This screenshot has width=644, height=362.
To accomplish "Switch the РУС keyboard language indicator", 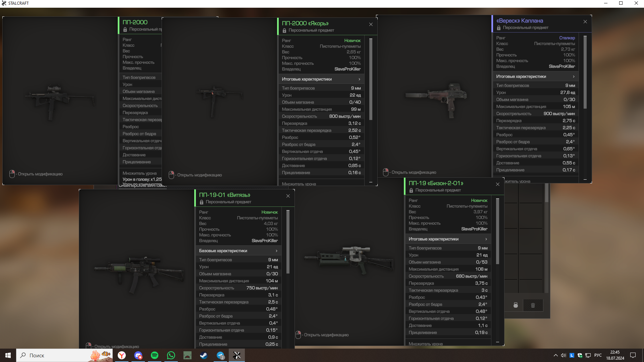I will (x=598, y=355).
